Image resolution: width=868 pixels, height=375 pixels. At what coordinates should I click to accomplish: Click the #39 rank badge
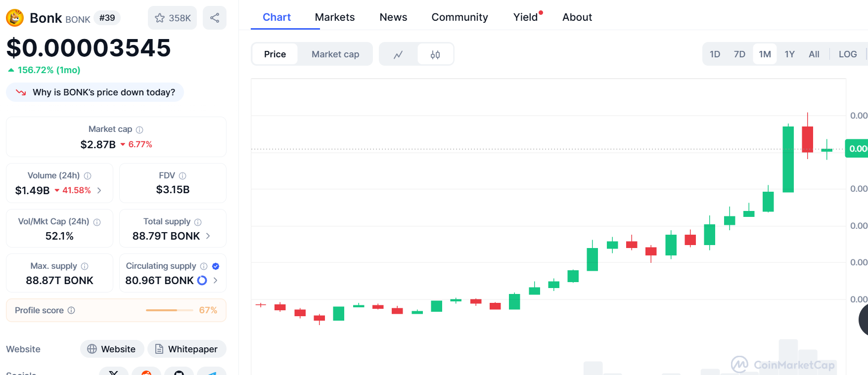click(x=107, y=18)
